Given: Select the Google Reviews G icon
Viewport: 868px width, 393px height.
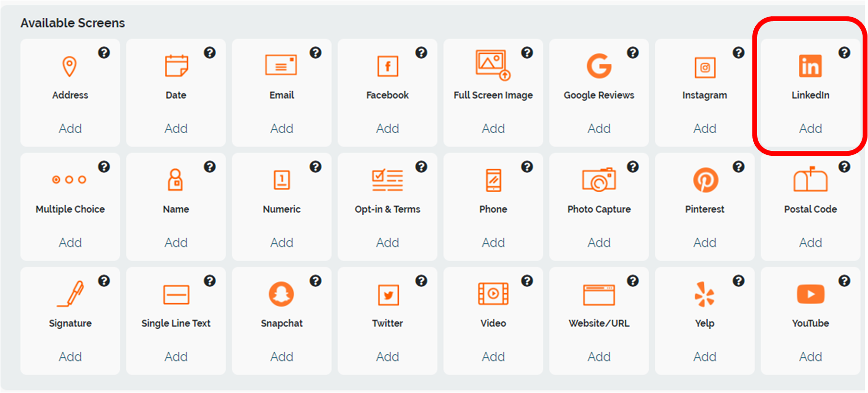Looking at the screenshot, I should 599,66.
